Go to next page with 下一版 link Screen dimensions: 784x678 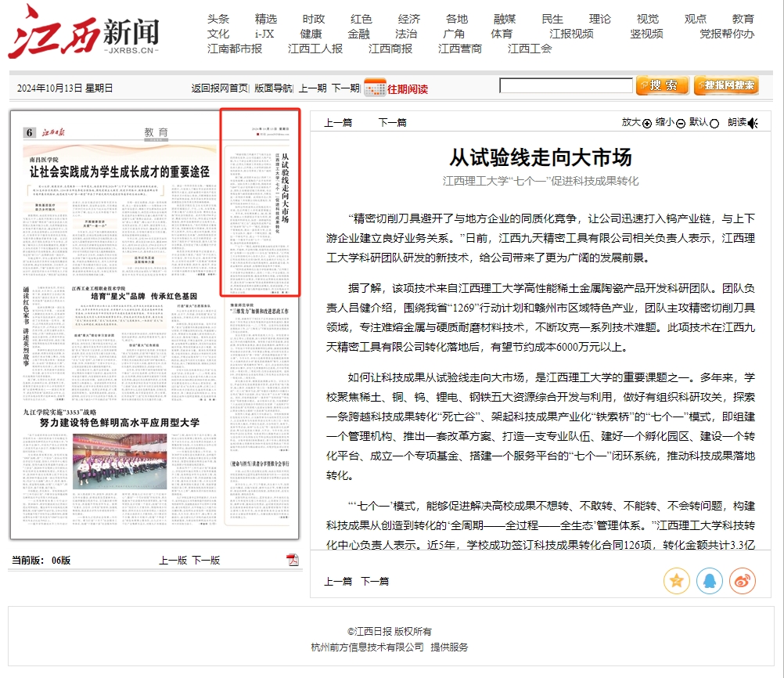tap(206, 560)
